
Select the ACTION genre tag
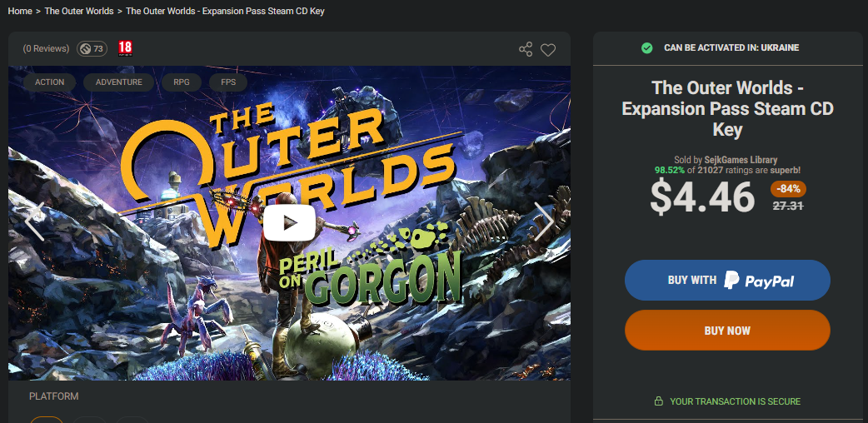49,82
